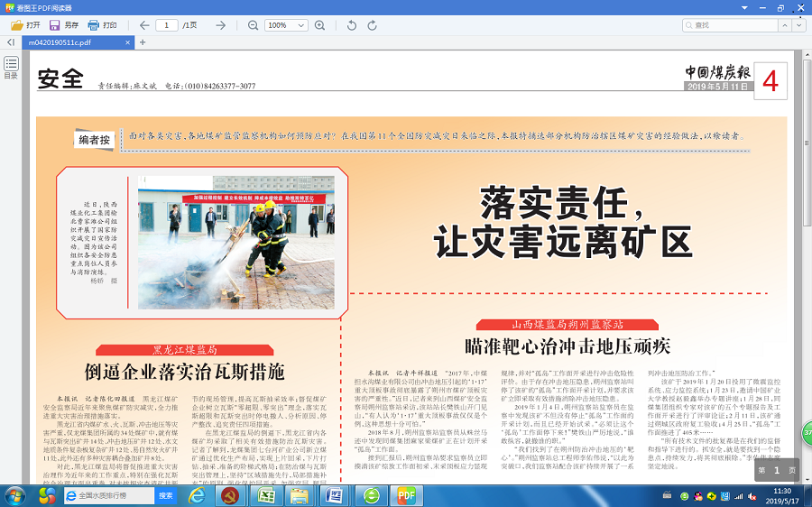The width and height of the screenshot is (812, 507).
Task: Close the m0420190511c.pdf tab
Action: [x=125, y=42]
